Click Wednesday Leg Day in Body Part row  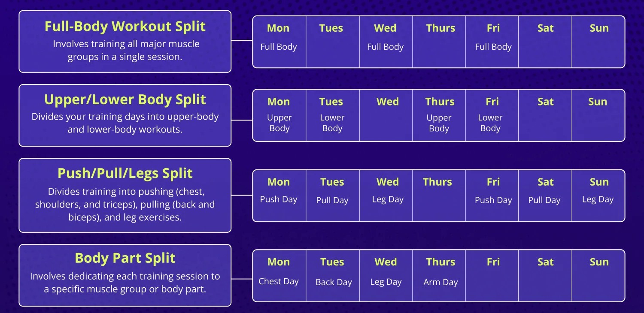click(x=386, y=276)
